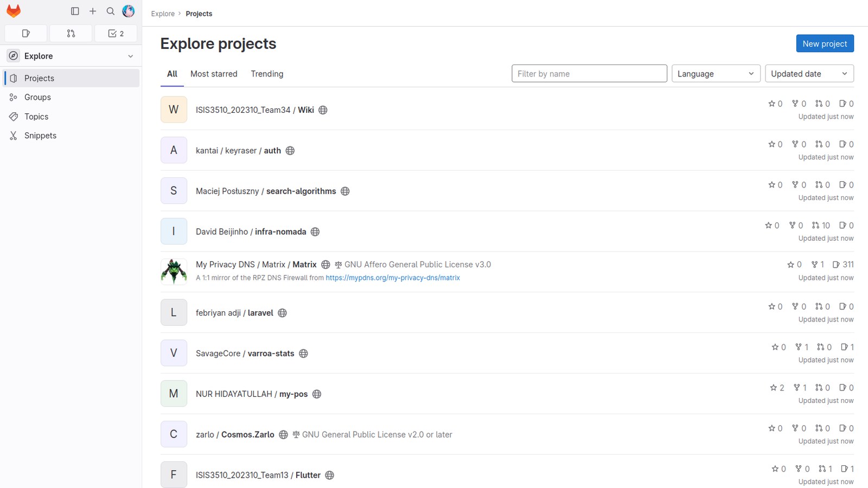Open the kantai / keyraser / auth project

pyautogui.click(x=238, y=151)
